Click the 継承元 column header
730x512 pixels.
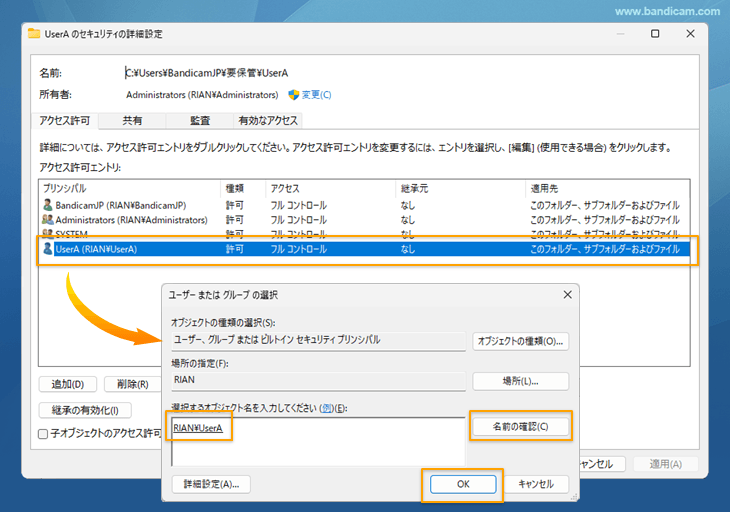click(x=460, y=189)
